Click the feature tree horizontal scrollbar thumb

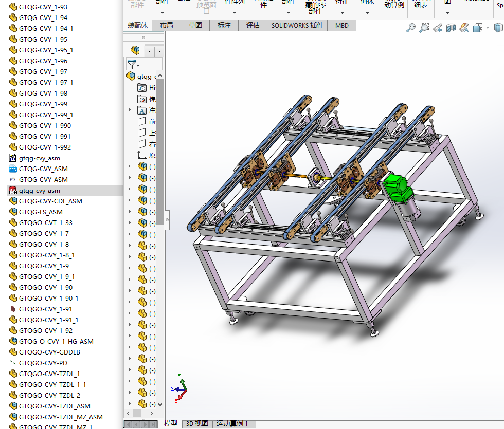[137, 413]
